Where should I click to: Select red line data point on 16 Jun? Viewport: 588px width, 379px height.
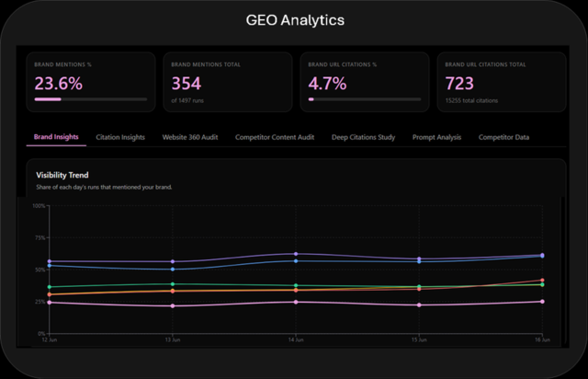click(542, 281)
